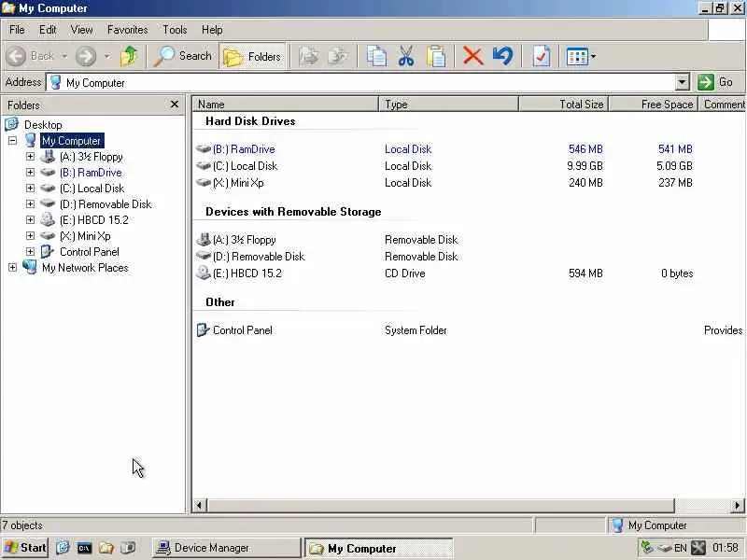Open the Tools menu
This screenshot has width=747, height=560.
coord(175,30)
